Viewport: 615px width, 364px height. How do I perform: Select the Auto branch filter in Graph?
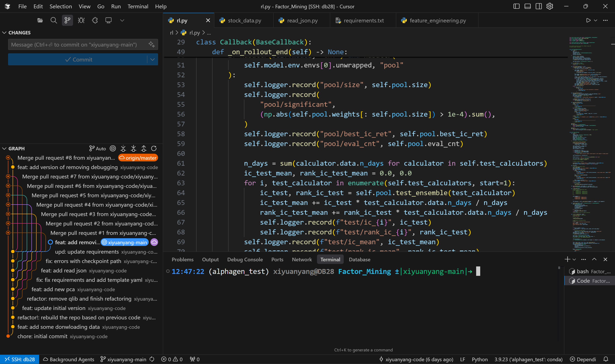[x=97, y=148]
